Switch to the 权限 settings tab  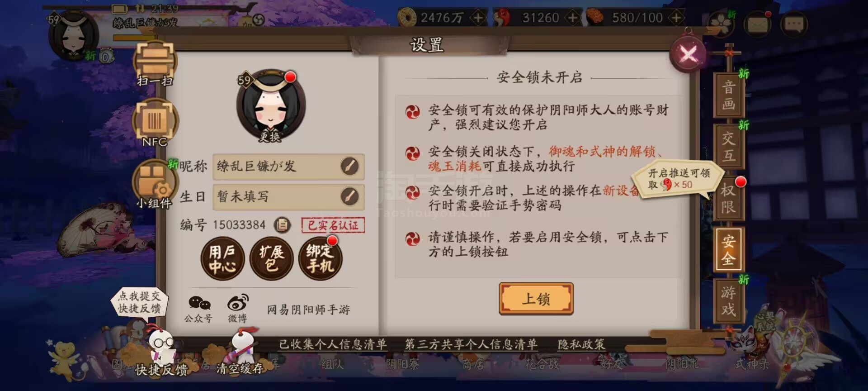(x=728, y=198)
